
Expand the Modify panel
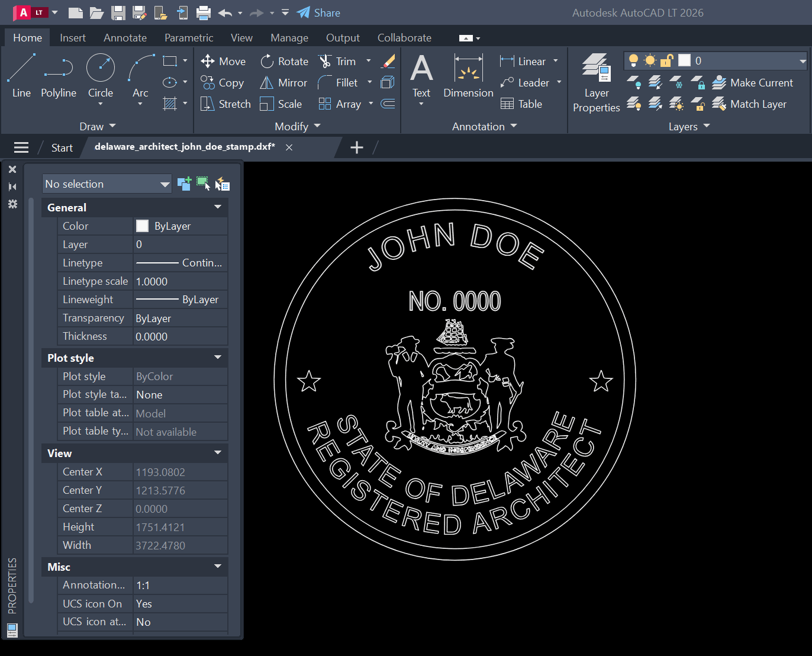tap(298, 126)
